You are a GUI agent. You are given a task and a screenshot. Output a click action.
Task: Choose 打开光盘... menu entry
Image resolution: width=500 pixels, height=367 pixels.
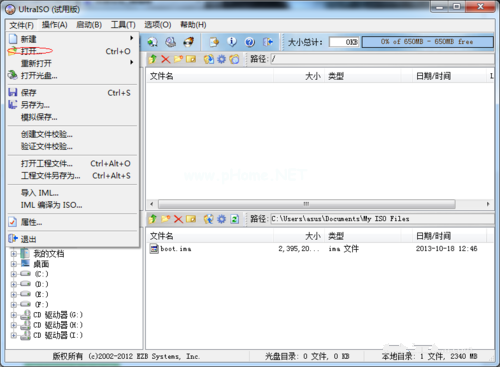(x=73, y=76)
